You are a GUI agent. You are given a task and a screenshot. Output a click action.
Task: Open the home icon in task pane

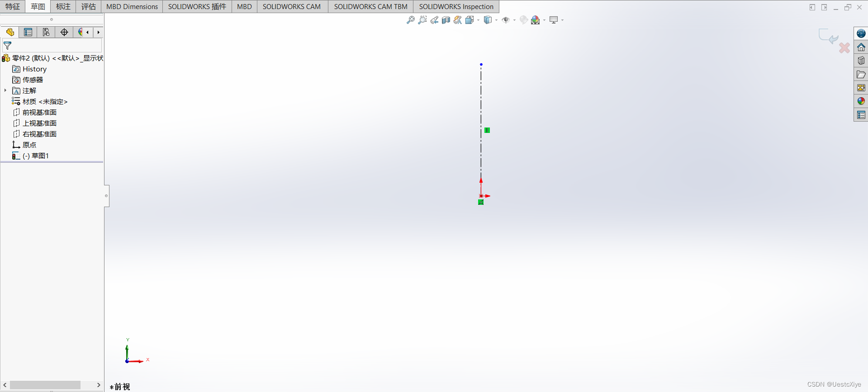pyautogui.click(x=861, y=47)
